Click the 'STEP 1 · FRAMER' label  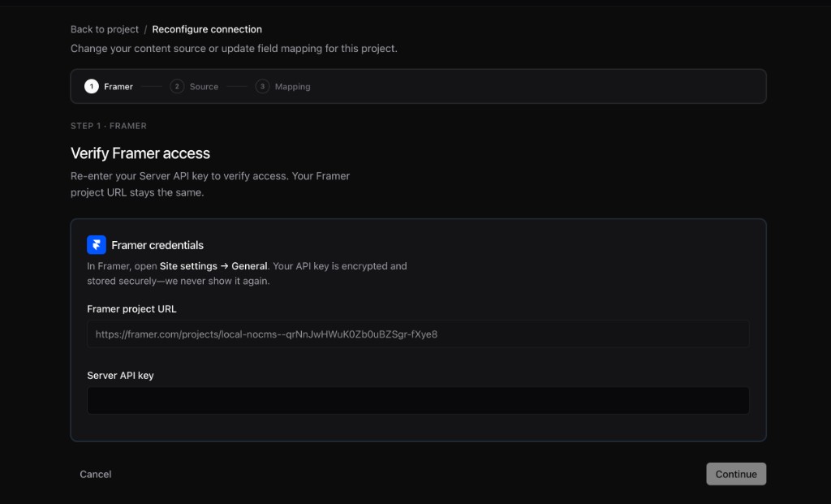[x=109, y=126]
